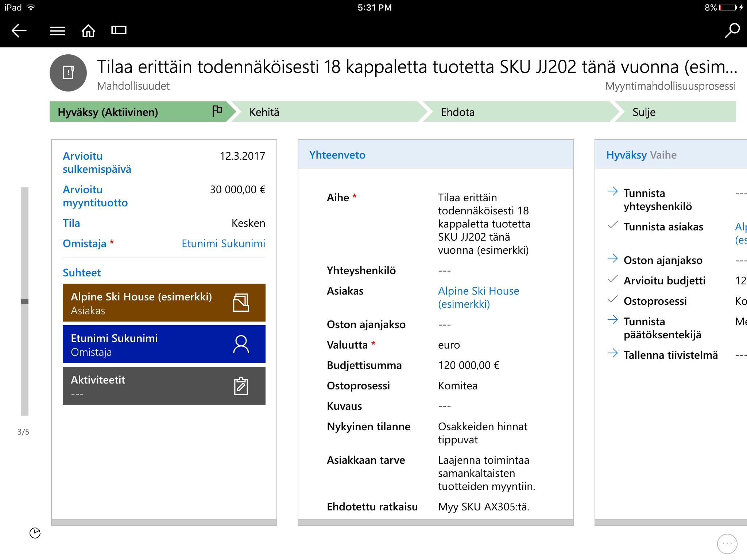Open the Alpine Ski House (esimerkki) Asiakas tile
This screenshot has height=560, width=747.
pos(164,303)
